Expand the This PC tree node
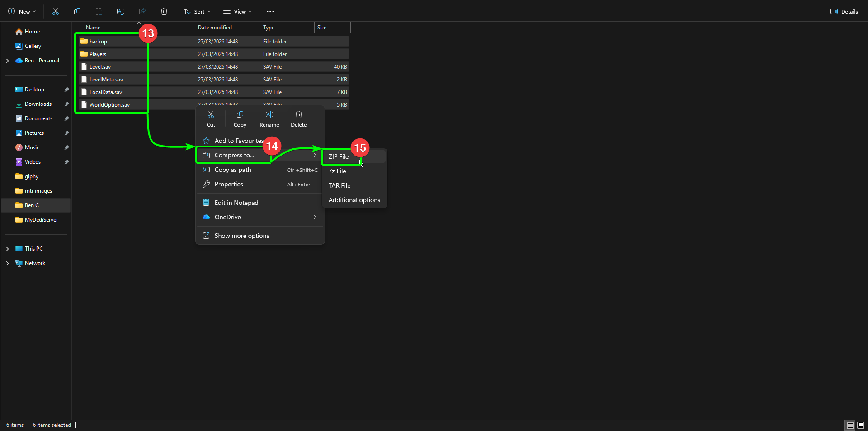The width and height of the screenshot is (868, 431). tap(7, 249)
